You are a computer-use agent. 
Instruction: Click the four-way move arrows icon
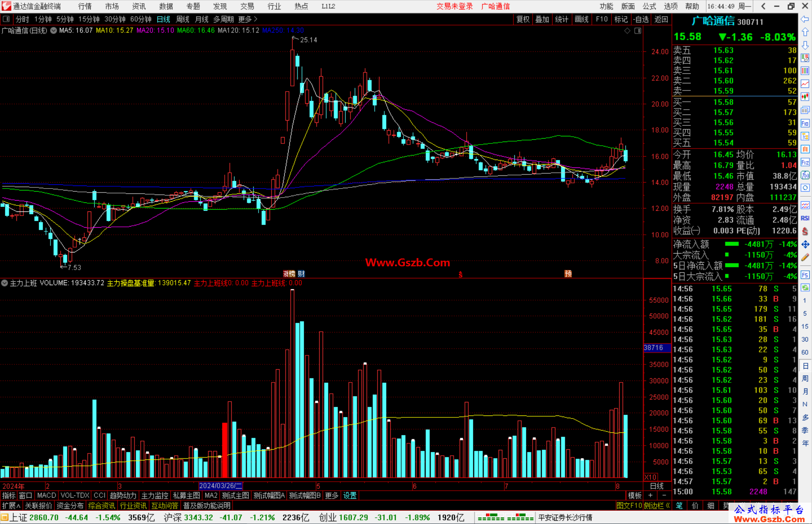click(x=805, y=245)
